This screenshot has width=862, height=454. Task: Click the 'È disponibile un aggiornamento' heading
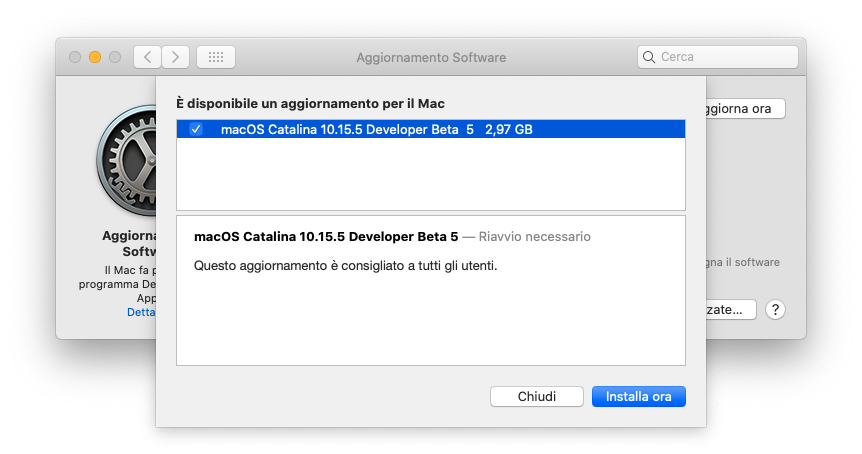click(310, 103)
